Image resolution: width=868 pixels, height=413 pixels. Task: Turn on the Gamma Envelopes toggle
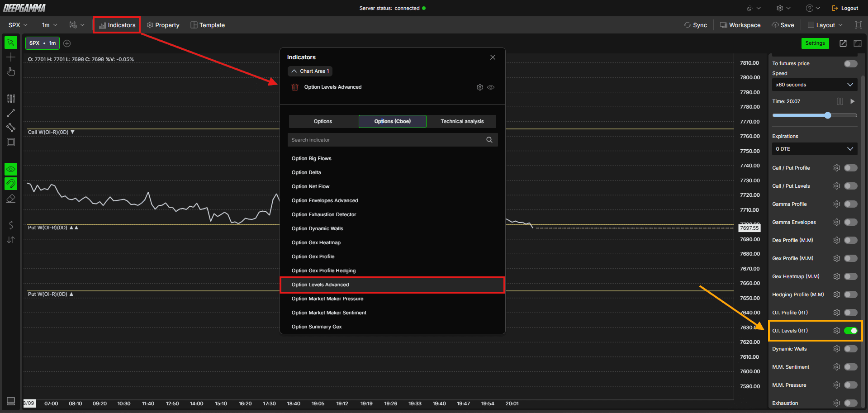coord(850,222)
